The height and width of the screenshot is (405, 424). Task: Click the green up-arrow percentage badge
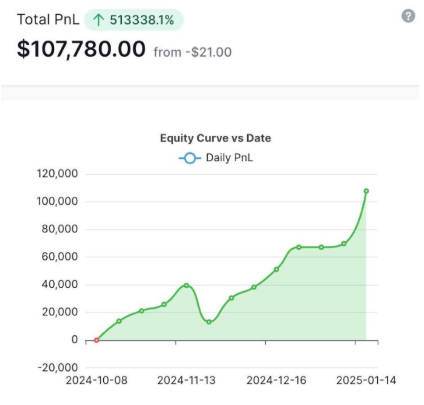[x=134, y=20]
